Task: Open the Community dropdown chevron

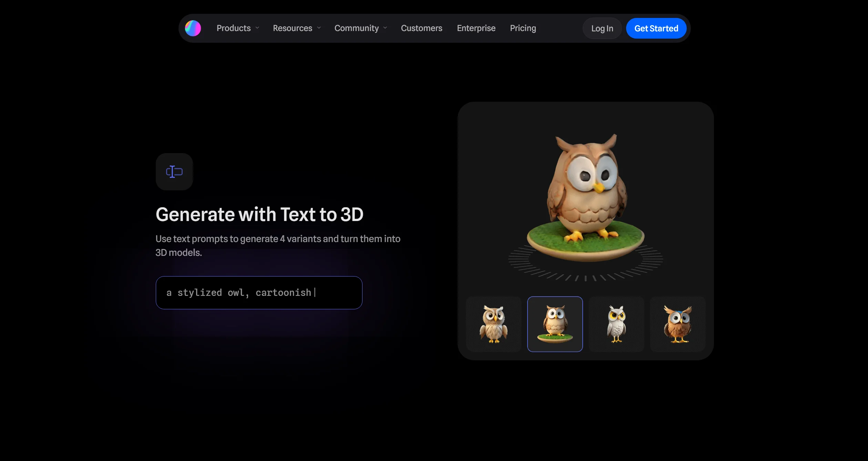Action: coord(385,28)
